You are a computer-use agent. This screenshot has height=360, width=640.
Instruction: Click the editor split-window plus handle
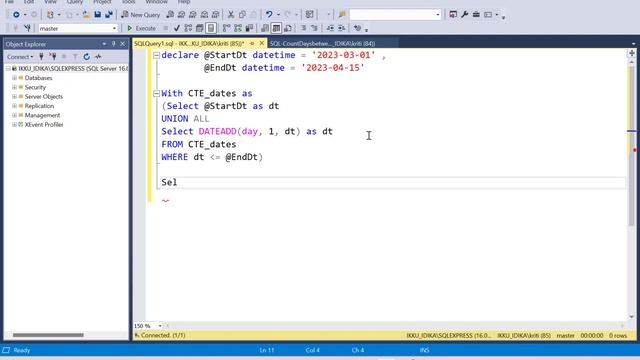coord(632,53)
